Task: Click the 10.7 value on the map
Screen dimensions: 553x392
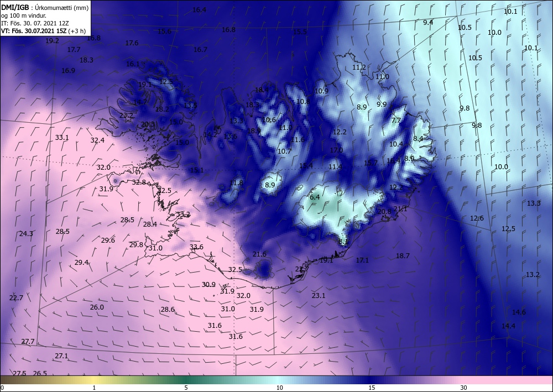Action: pos(285,151)
